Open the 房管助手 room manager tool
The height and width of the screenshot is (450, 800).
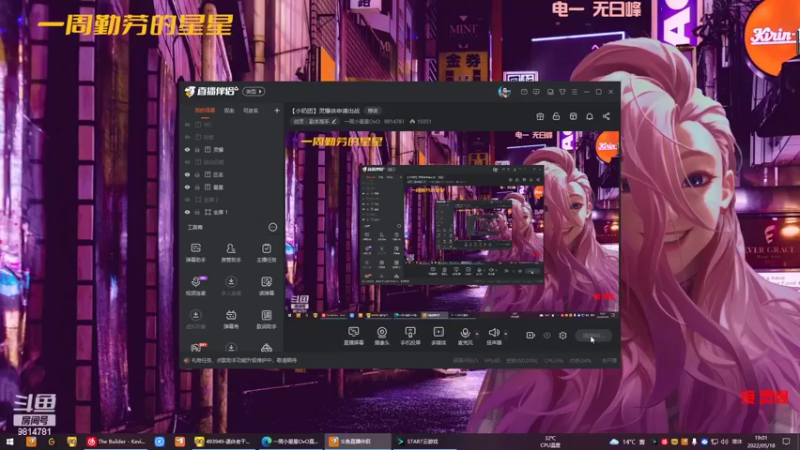231,253
